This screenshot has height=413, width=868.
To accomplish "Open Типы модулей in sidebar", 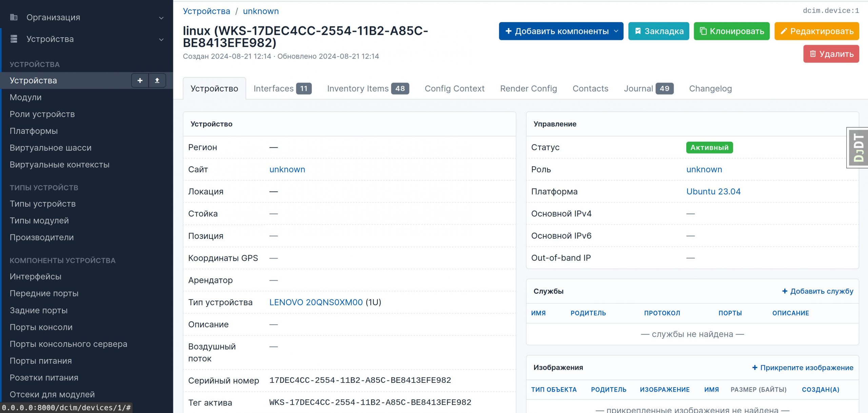I will coord(39,221).
